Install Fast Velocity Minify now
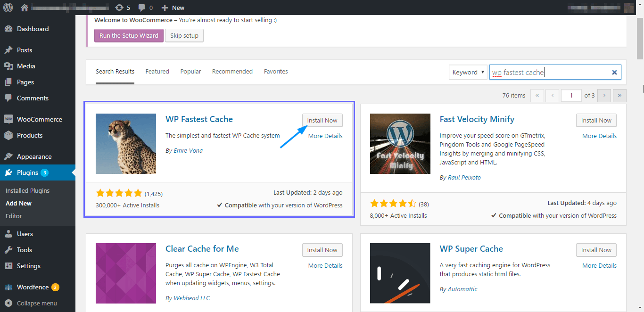Image resolution: width=644 pixels, height=312 pixels. (x=596, y=120)
